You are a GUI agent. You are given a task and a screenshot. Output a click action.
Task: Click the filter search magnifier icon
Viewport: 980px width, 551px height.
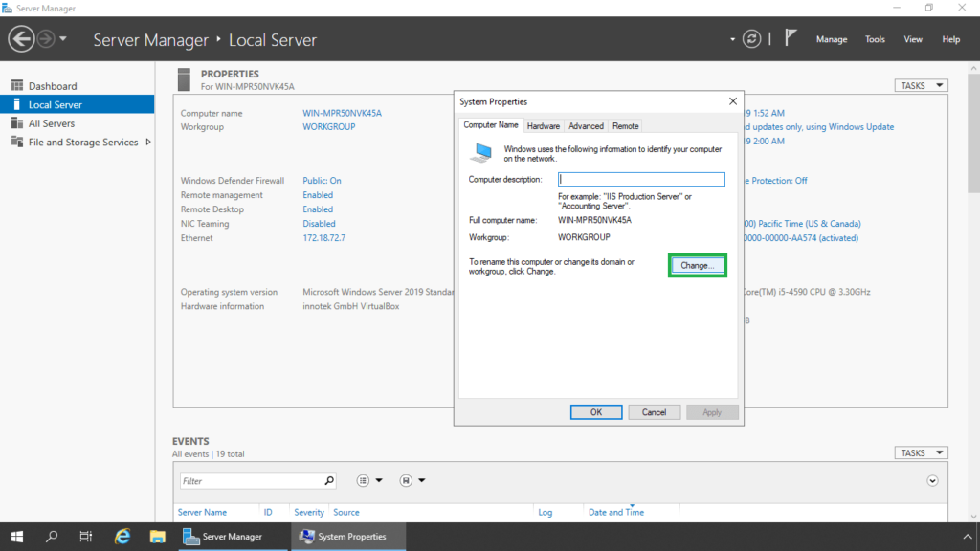click(x=329, y=480)
